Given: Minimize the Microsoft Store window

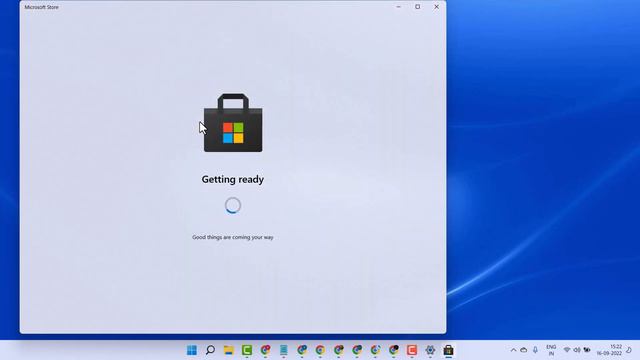Looking at the screenshot, I should tap(398, 7).
